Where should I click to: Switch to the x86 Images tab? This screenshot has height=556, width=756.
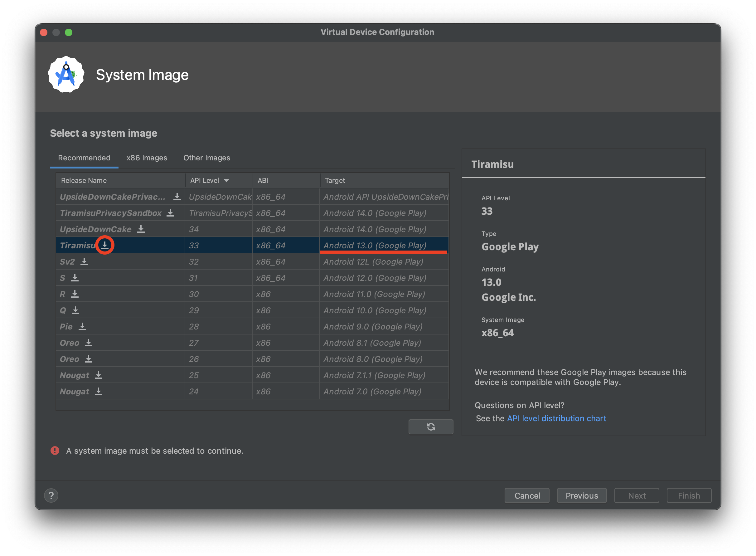coord(147,158)
